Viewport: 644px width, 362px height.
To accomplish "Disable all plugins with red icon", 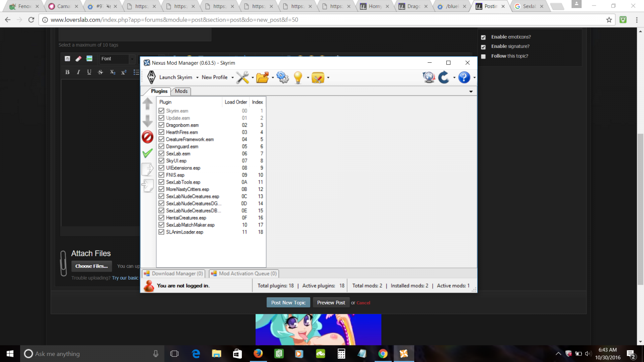I will 148,137.
